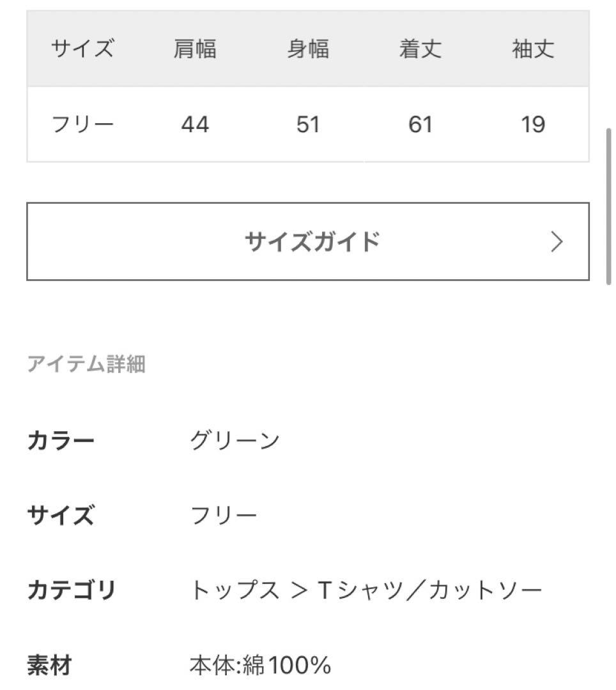The height and width of the screenshot is (690, 616).
Task: Click the カテゴリ label
Action: pos(72,590)
